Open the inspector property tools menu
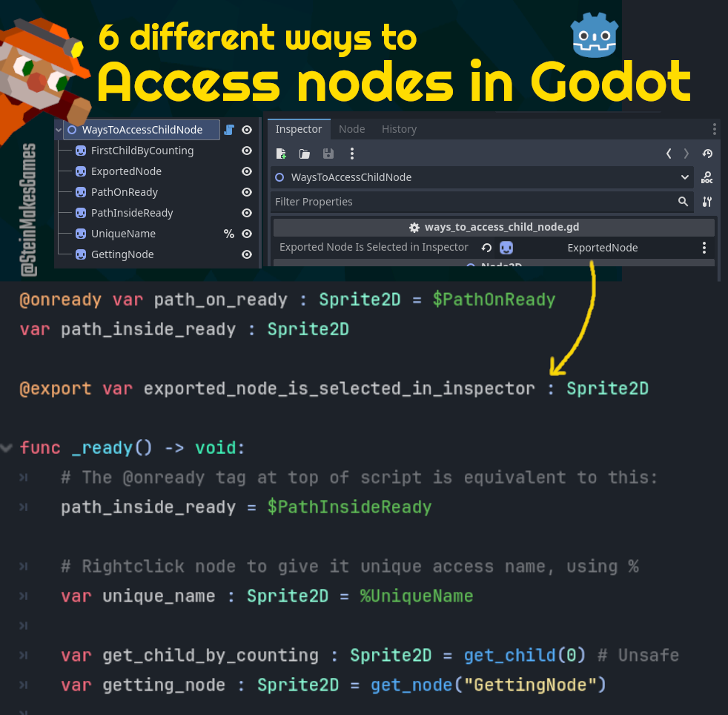728x715 pixels. pyautogui.click(x=707, y=202)
